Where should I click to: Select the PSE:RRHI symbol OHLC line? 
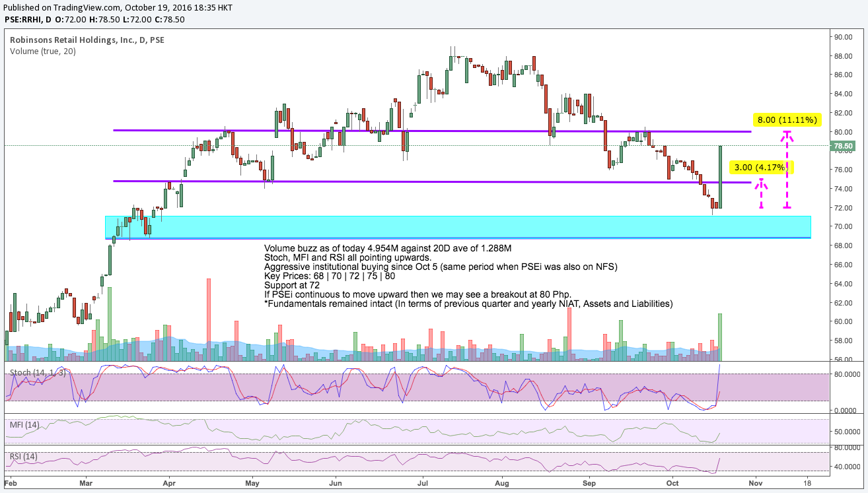point(94,19)
